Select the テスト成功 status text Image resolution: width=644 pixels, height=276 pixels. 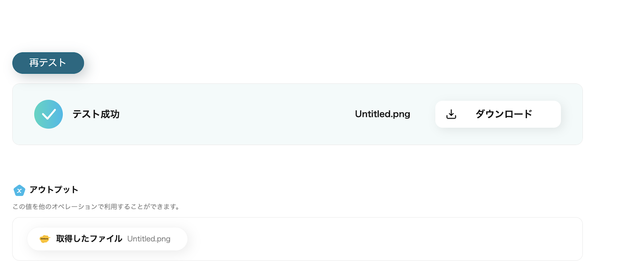[96, 114]
